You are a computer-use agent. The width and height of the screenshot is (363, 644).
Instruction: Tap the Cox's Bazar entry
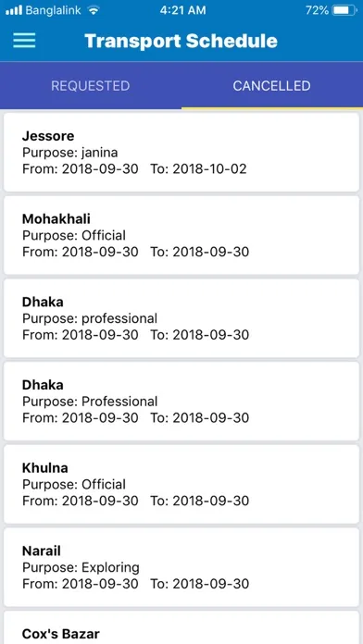tap(181, 627)
